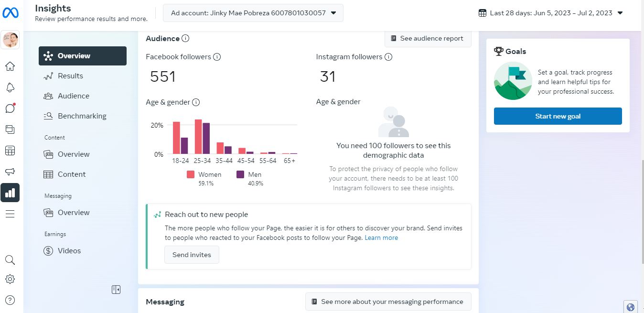Click the 18-24 age axis label
This screenshot has width=644, height=313.
(181, 161)
